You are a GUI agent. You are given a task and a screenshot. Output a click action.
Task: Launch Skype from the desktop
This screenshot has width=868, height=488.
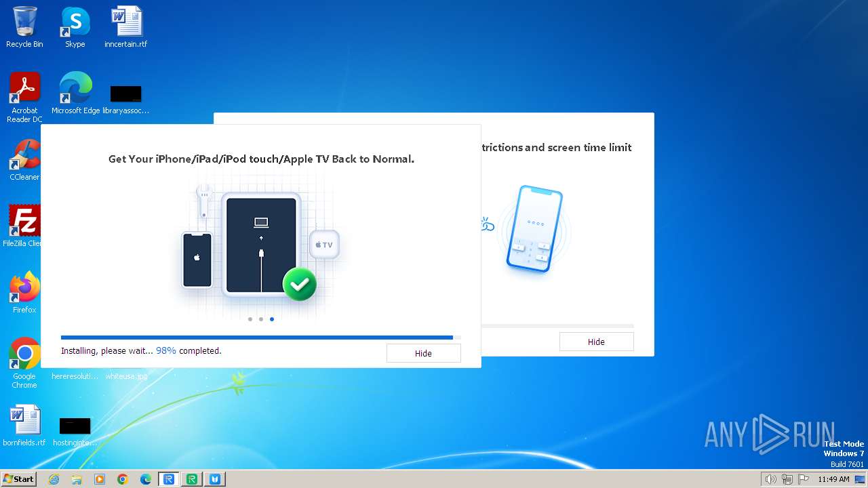coord(75,27)
